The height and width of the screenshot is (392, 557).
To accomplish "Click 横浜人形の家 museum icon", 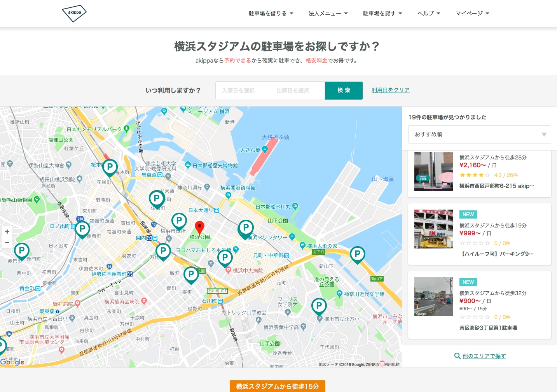I will pos(303,245).
